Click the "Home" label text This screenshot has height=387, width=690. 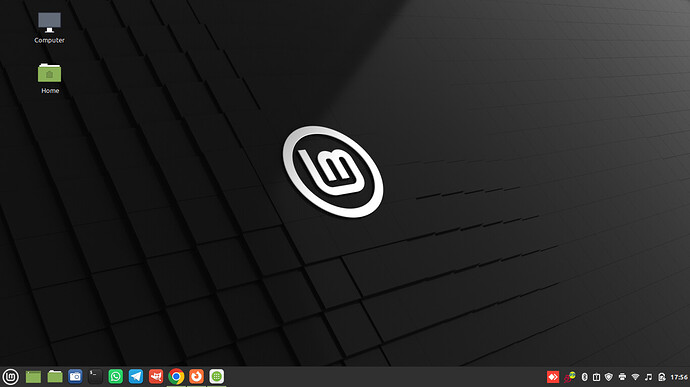50,91
